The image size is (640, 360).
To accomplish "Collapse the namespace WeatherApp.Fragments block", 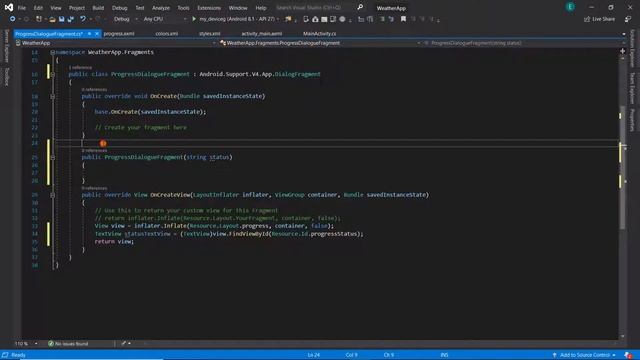I will [x=53, y=52].
